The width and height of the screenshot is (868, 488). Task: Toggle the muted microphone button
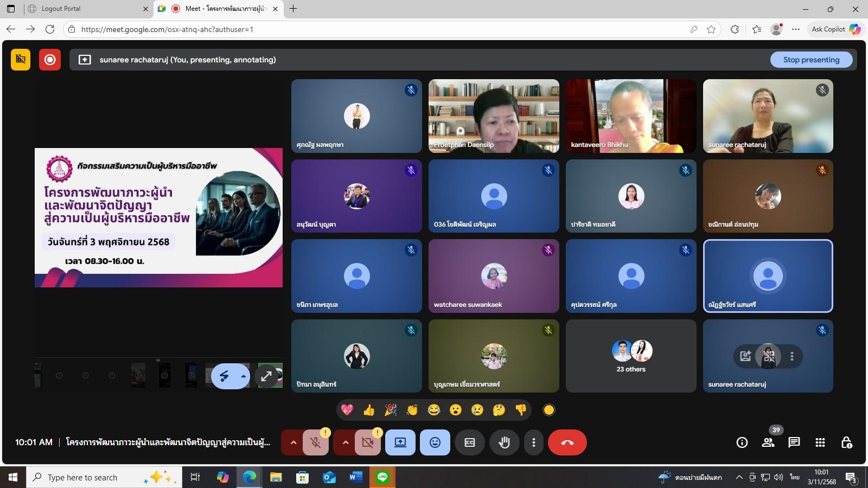(316, 442)
